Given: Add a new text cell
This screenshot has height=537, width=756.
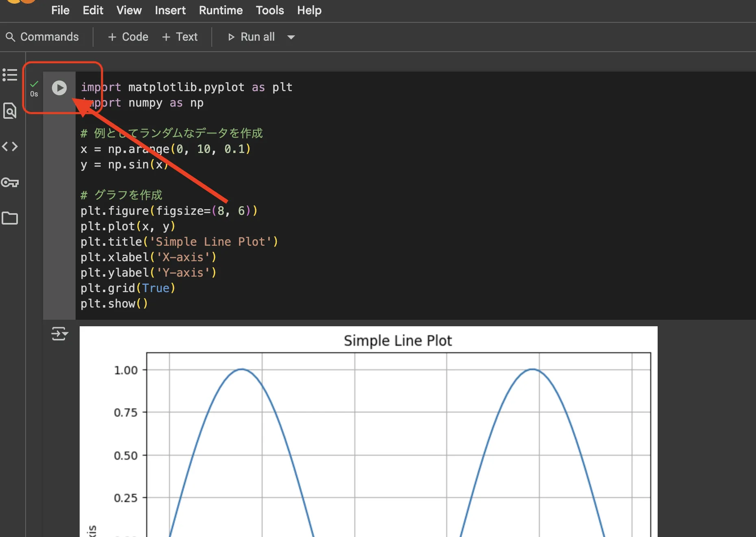Looking at the screenshot, I should (x=180, y=37).
